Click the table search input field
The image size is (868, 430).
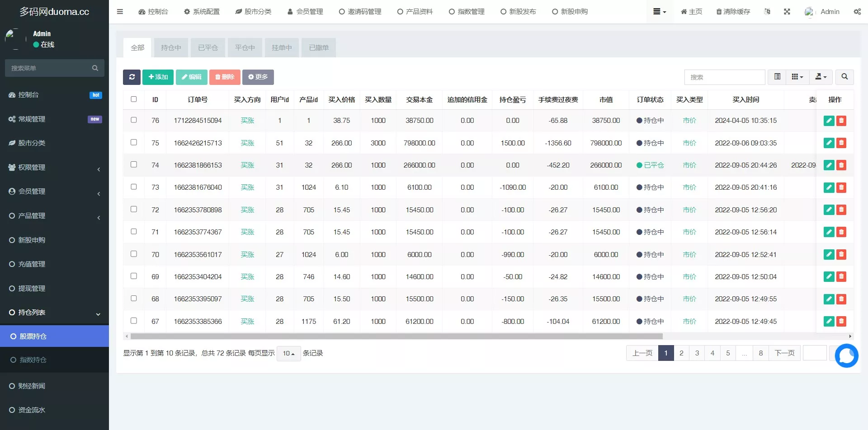(x=724, y=77)
